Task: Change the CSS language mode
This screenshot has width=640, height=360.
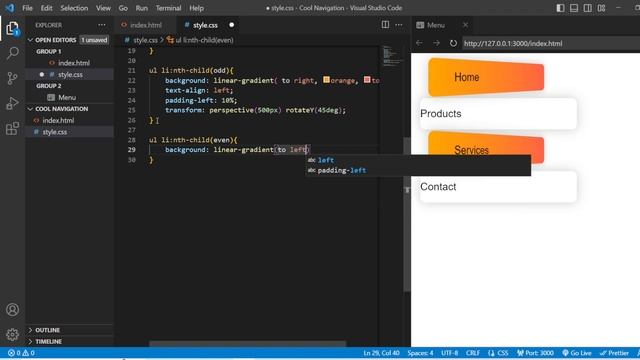Action: pos(498,353)
